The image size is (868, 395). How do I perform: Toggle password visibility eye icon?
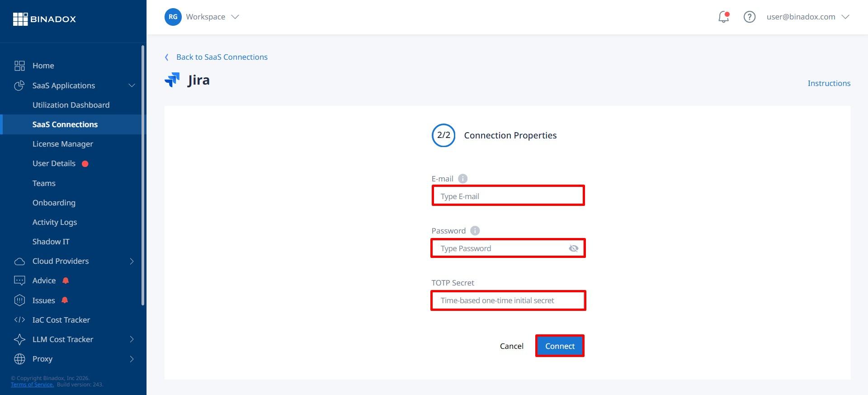573,248
